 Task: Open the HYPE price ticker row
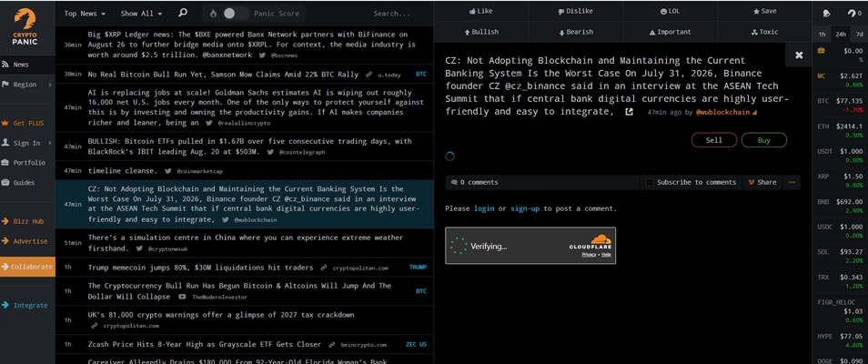click(840, 340)
